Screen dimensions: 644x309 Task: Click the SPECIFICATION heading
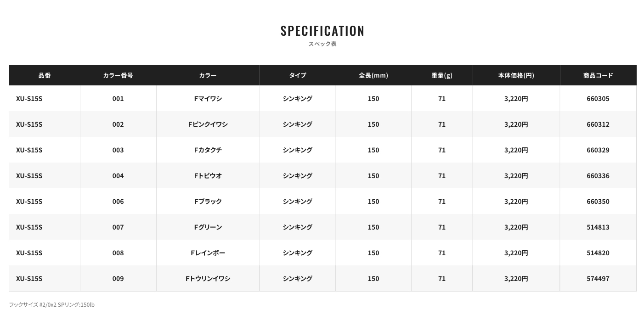point(322,31)
